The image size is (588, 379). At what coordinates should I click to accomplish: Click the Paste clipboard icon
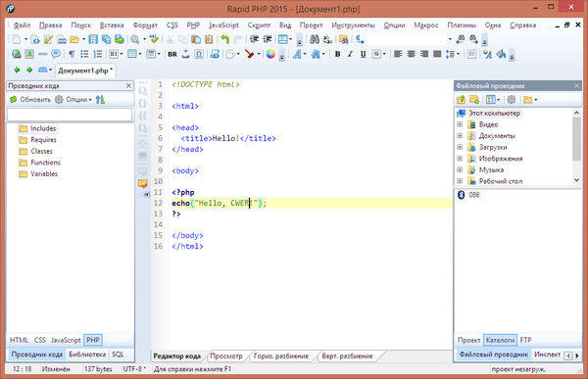point(195,39)
